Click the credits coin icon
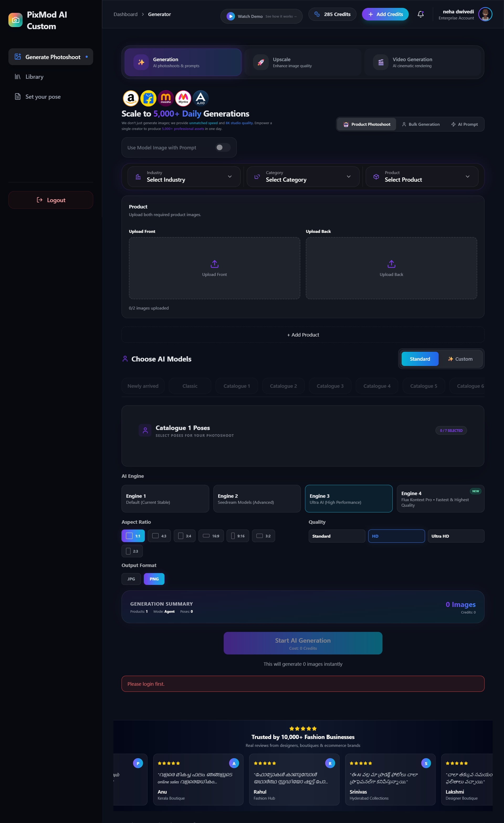The width and height of the screenshot is (504, 823). (317, 14)
